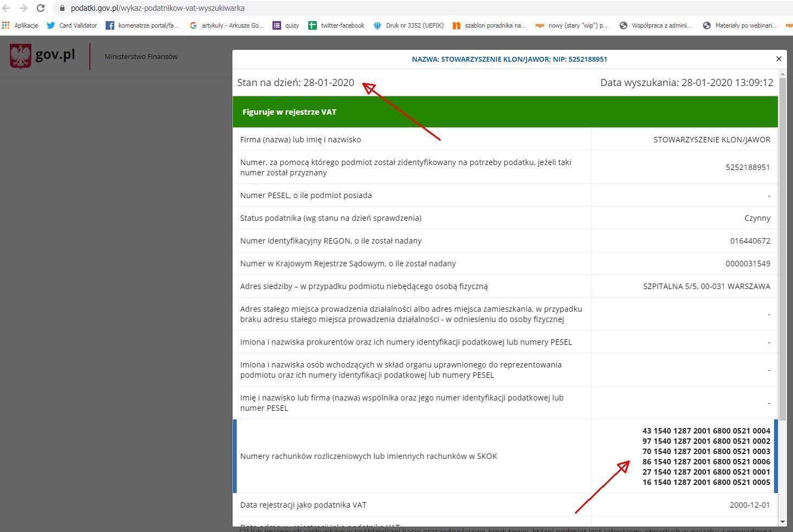Open the komenatrze portal Facebook bookmark

[142, 25]
